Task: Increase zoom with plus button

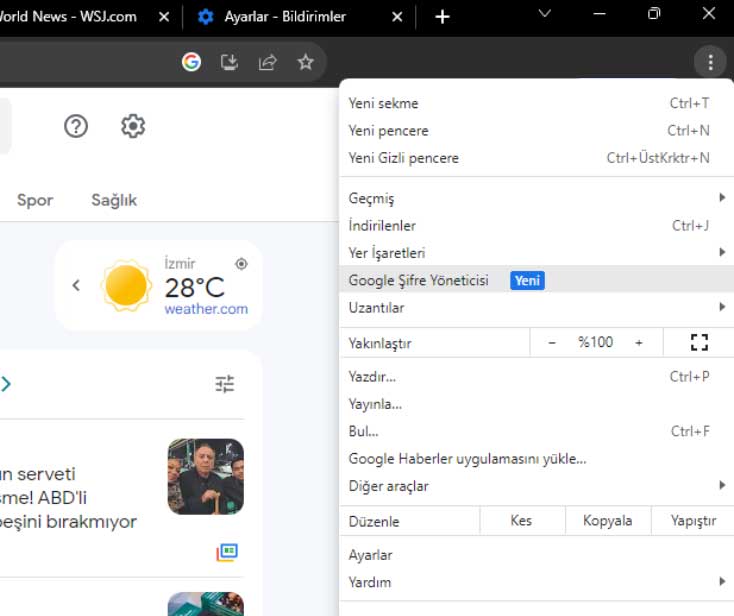Action: click(x=639, y=343)
